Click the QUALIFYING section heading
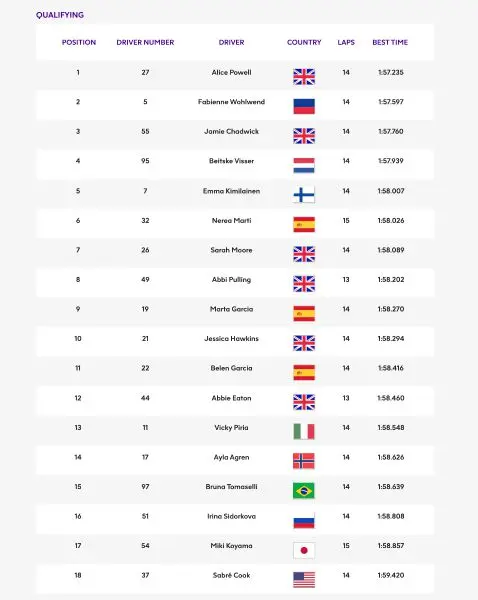The height and width of the screenshot is (600, 478). (x=60, y=15)
